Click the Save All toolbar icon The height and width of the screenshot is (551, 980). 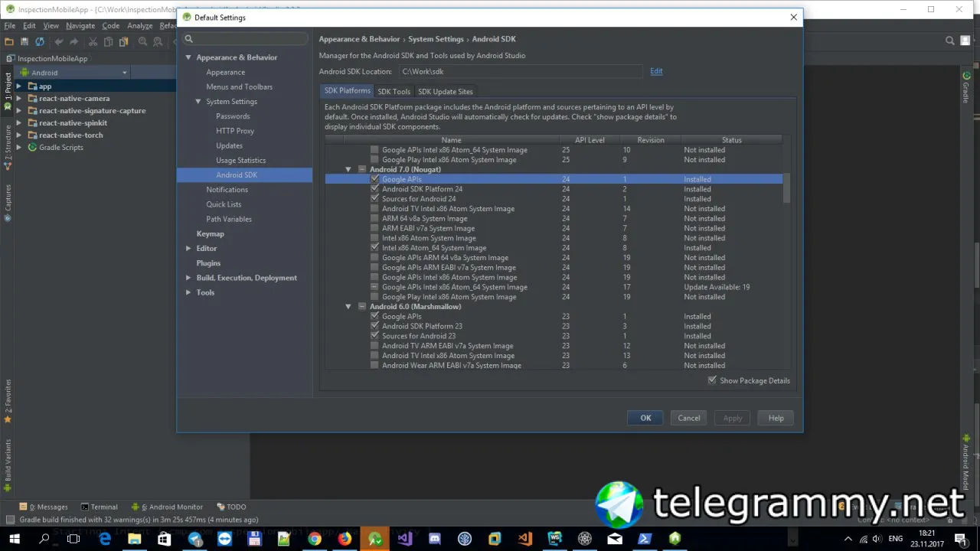coord(24,41)
